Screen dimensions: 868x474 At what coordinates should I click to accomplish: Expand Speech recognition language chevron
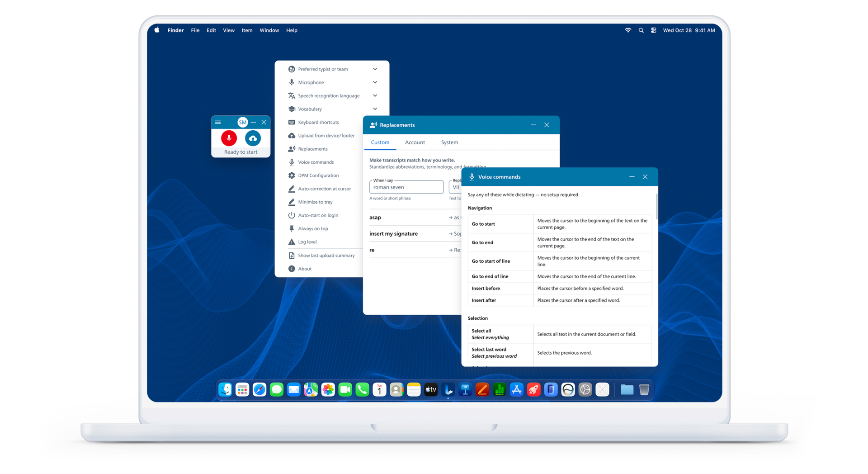tap(375, 95)
